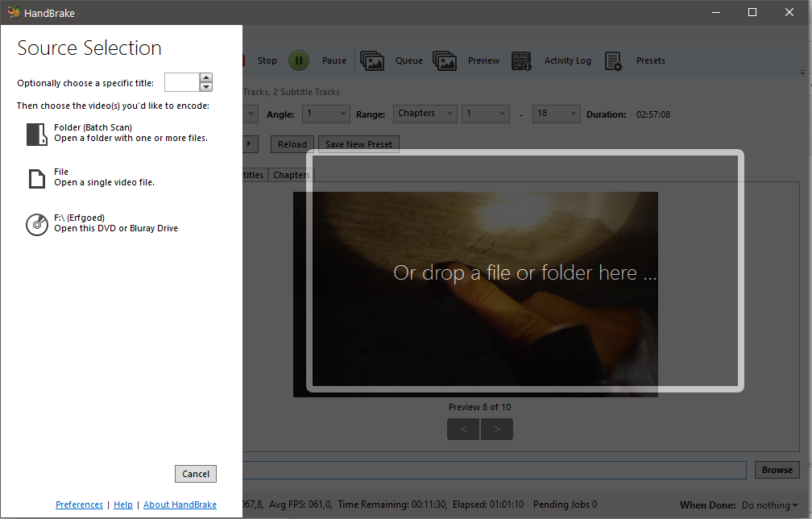Click the Time Remaining status text
The width and height of the screenshot is (812, 519).
[392, 504]
